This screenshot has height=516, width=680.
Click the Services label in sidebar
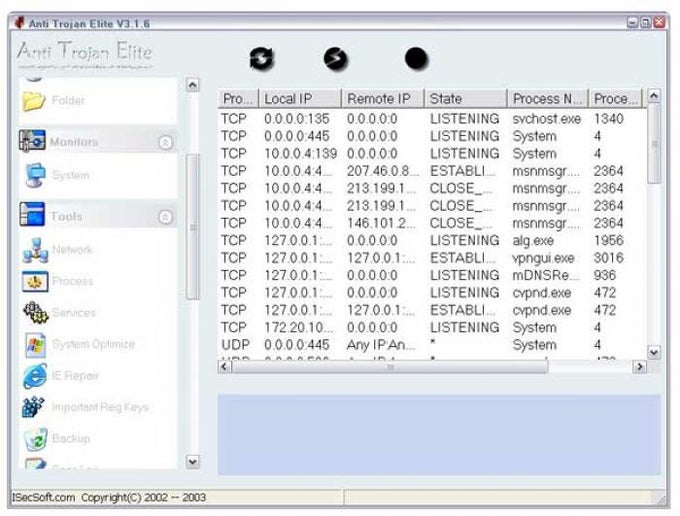pyautogui.click(x=74, y=313)
